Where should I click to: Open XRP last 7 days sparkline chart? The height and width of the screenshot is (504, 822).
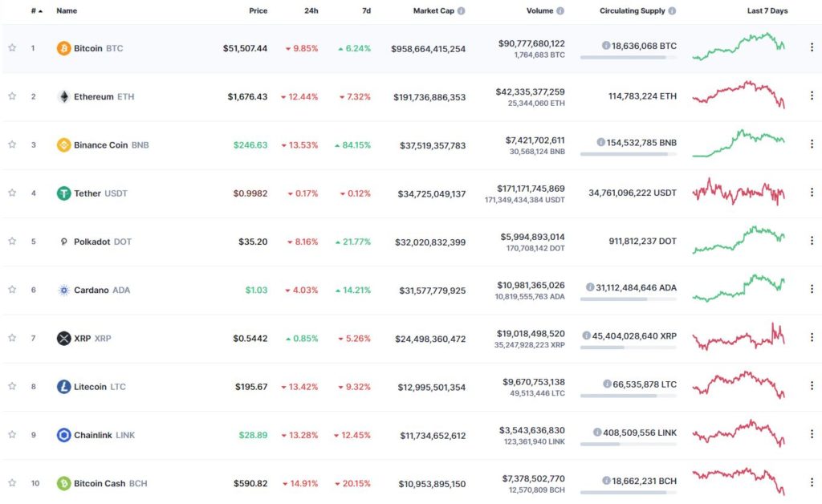739,337
